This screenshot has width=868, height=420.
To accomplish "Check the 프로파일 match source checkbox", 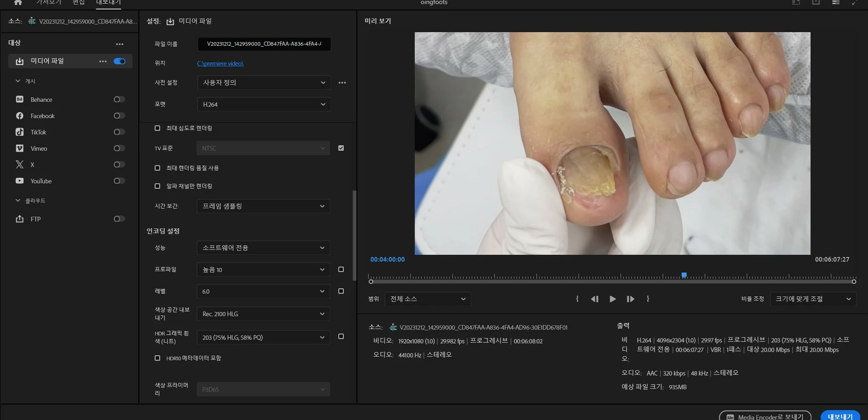I will (x=341, y=269).
